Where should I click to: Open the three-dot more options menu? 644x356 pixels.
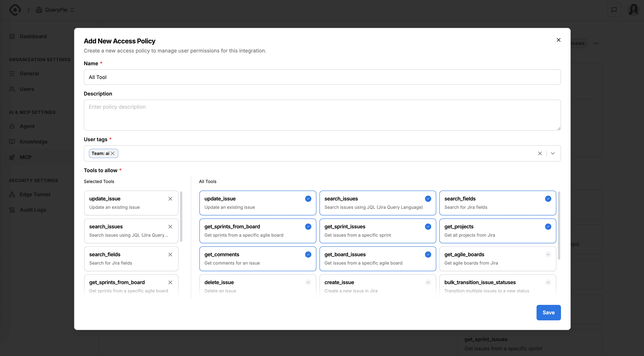click(x=596, y=43)
